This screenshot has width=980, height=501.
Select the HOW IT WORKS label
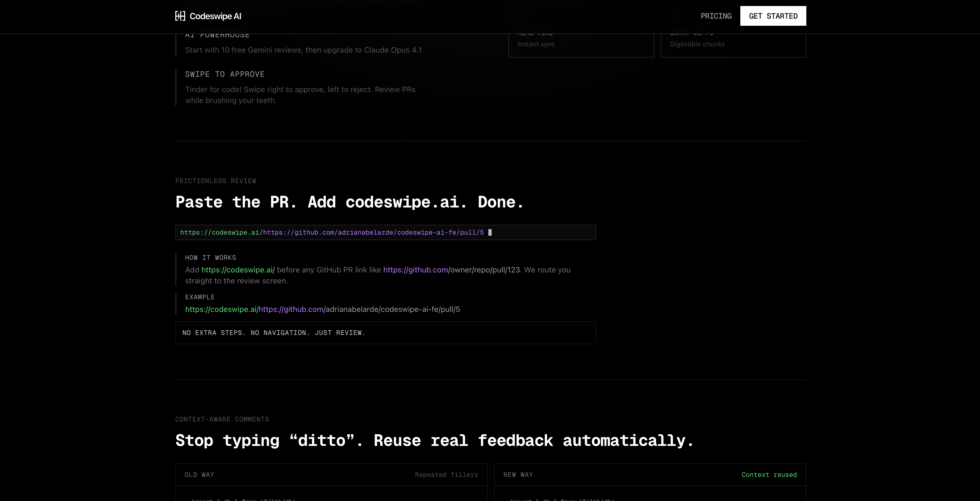(210, 258)
